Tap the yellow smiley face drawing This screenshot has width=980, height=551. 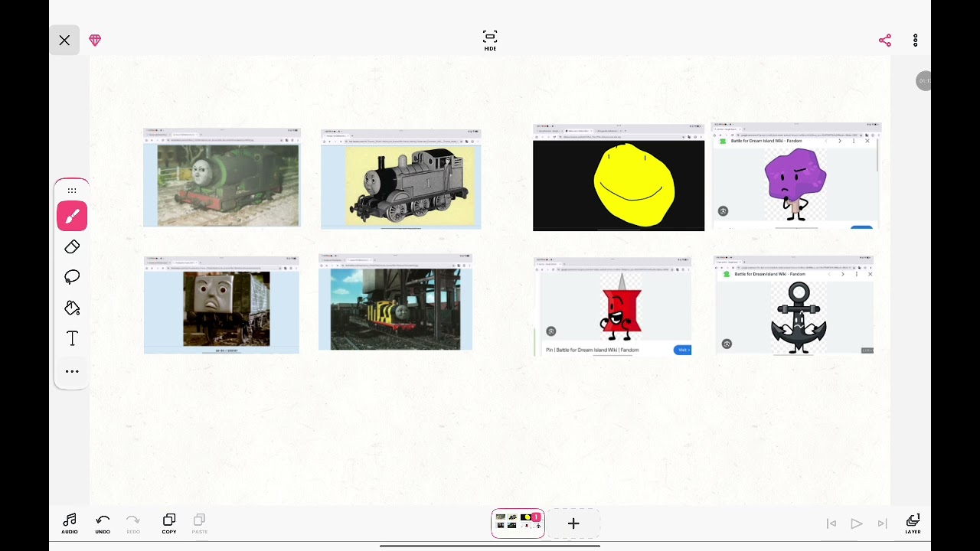coord(619,178)
